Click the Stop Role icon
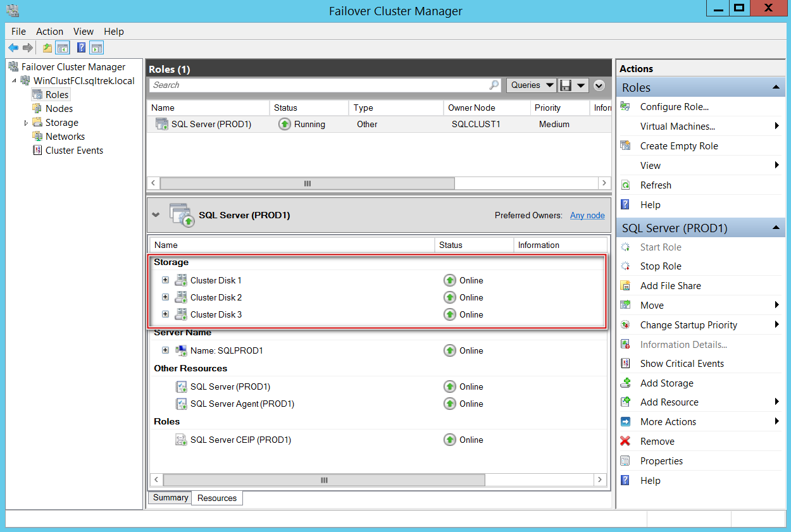 (625, 266)
